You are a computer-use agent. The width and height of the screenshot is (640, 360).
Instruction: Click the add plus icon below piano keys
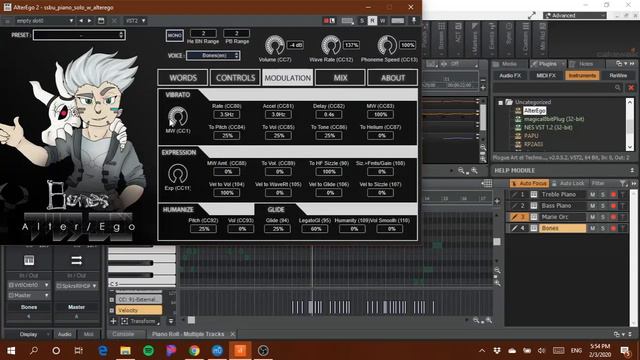click(113, 321)
